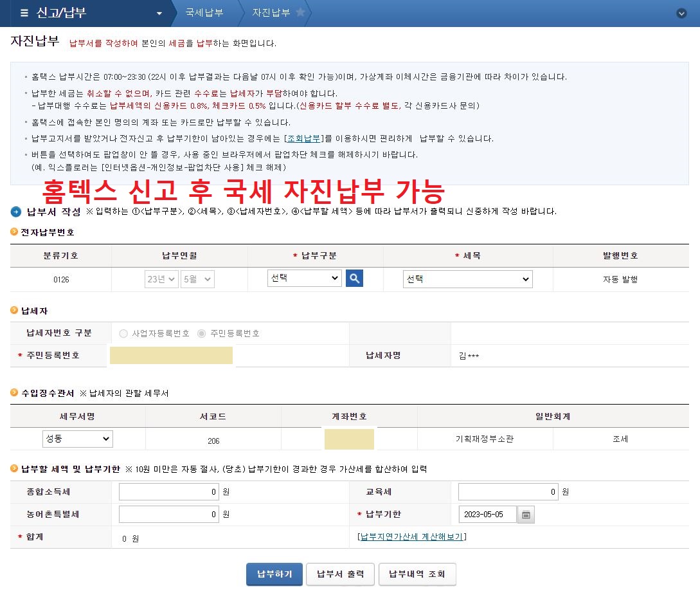The width and height of the screenshot is (700, 595).
Task: Open the 자진납부 breadcrumb tab
Action: [x=271, y=12]
